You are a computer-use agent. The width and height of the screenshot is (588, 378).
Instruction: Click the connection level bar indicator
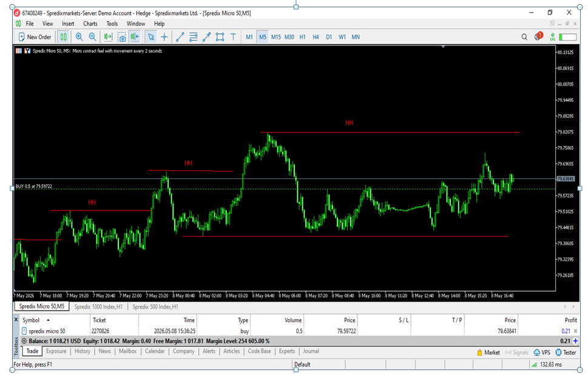(567, 37)
